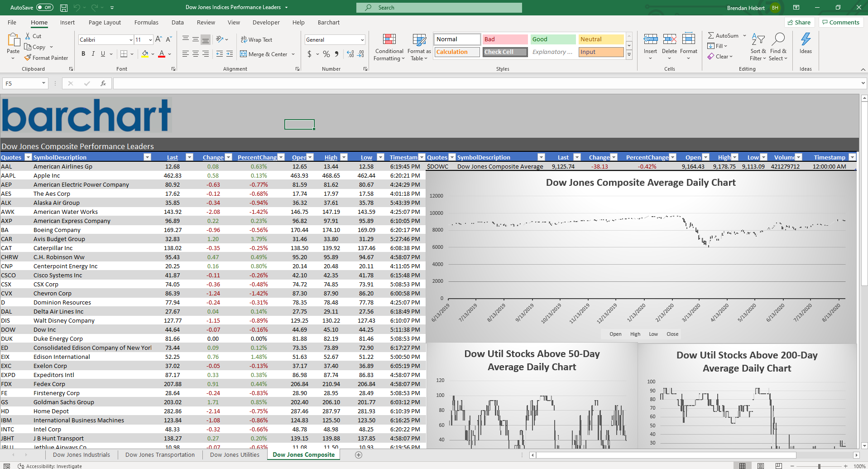Switch to Page Layout view in status bar
868x469 pixels.
click(x=761, y=466)
